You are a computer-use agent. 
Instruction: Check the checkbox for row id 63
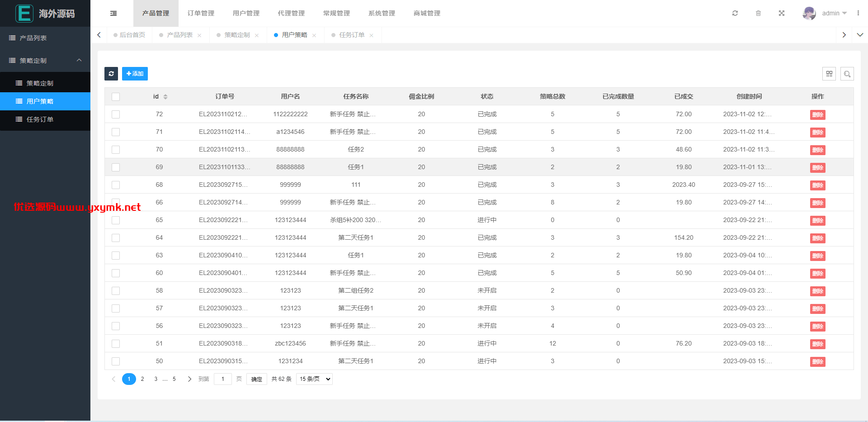[x=116, y=256]
